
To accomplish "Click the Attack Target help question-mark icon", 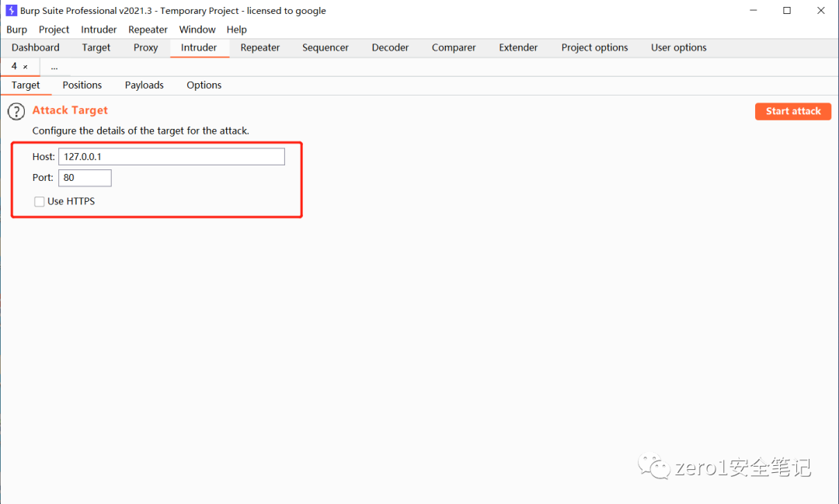I will coord(16,111).
